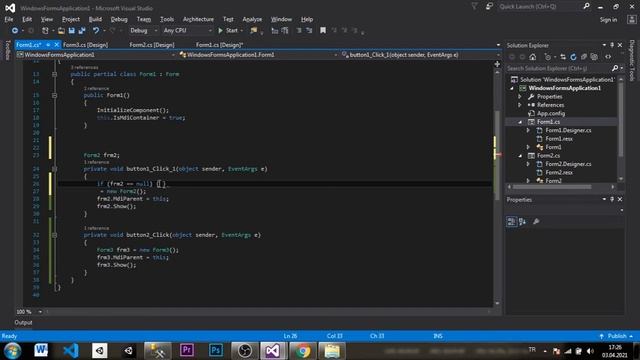The height and width of the screenshot is (360, 640).
Task: Click the Solution Explorer Refresh icon
Action: coord(573,57)
